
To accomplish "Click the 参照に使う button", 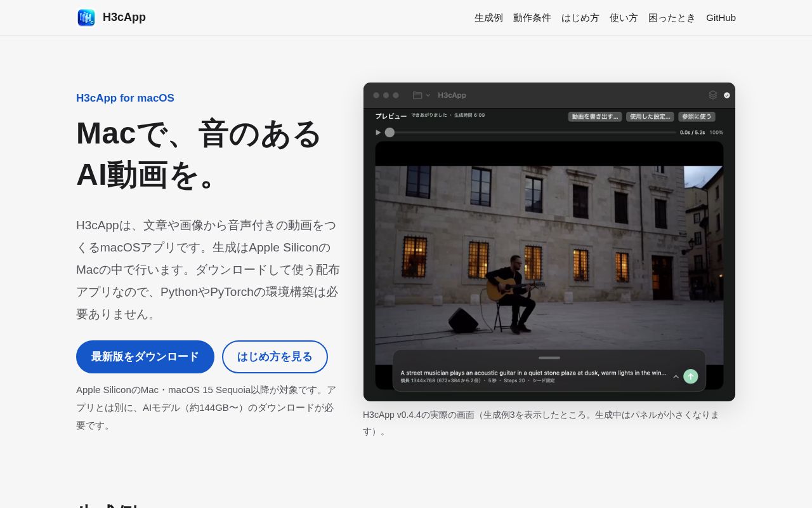I will tap(697, 117).
